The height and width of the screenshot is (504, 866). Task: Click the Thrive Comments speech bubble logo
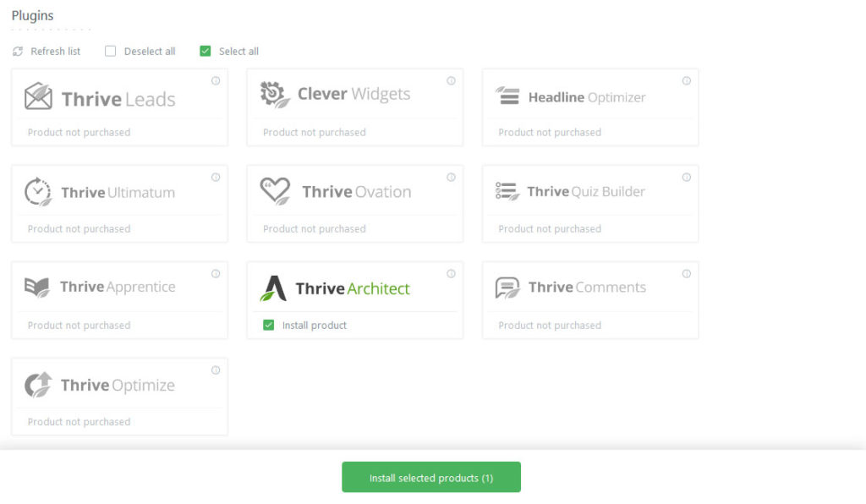tap(507, 288)
